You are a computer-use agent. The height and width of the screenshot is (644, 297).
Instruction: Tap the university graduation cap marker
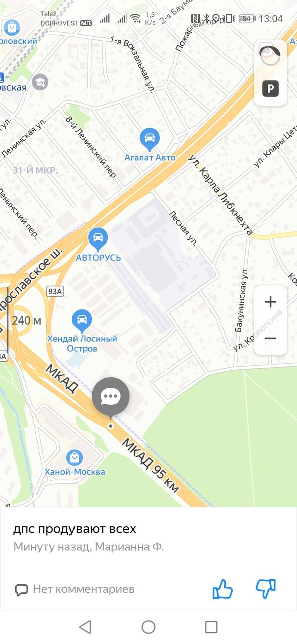pyautogui.click(x=40, y=82)
